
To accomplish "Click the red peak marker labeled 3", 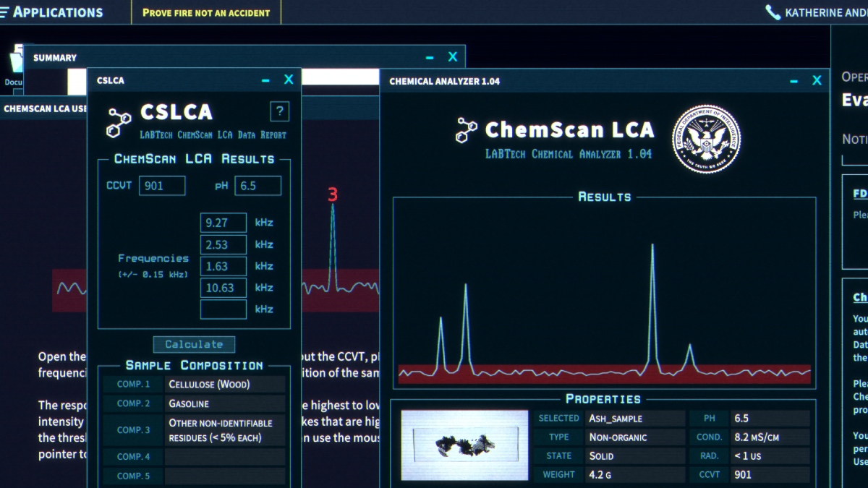I will point(333,194).
